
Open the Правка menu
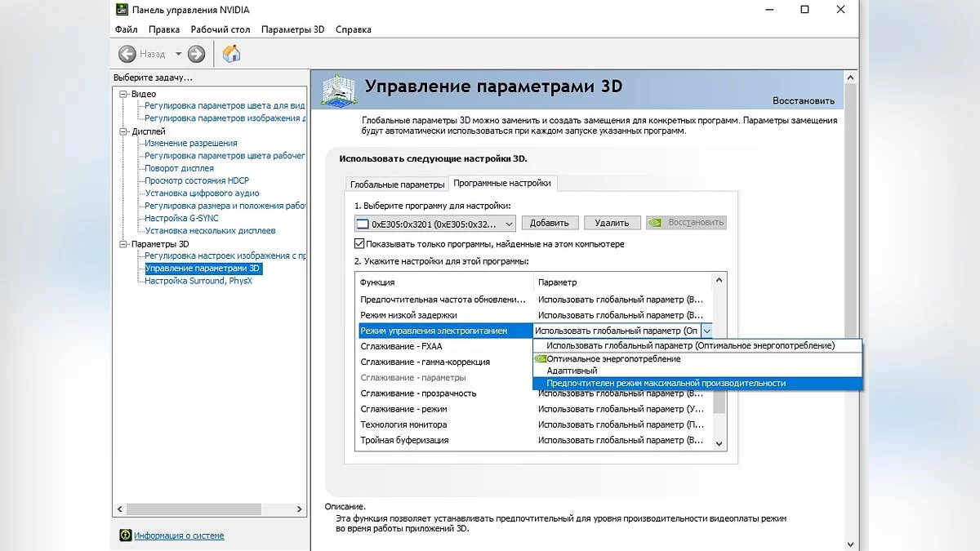[x=164, y=29]
